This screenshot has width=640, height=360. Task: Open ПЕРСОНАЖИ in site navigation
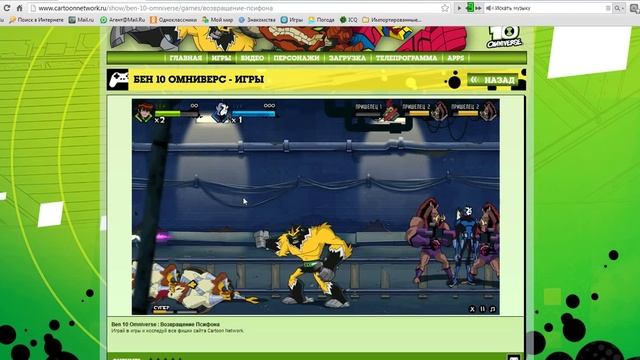click(x=296, y=58)
